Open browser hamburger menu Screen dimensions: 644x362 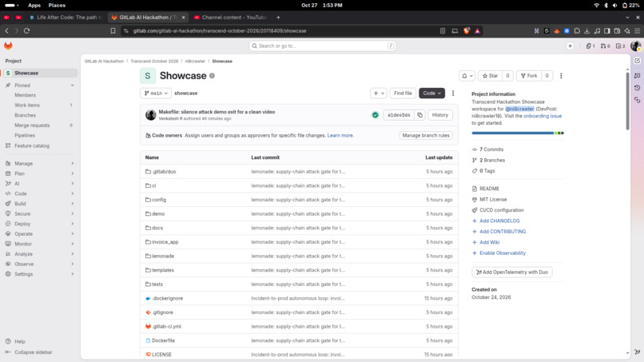coord(637,31)
